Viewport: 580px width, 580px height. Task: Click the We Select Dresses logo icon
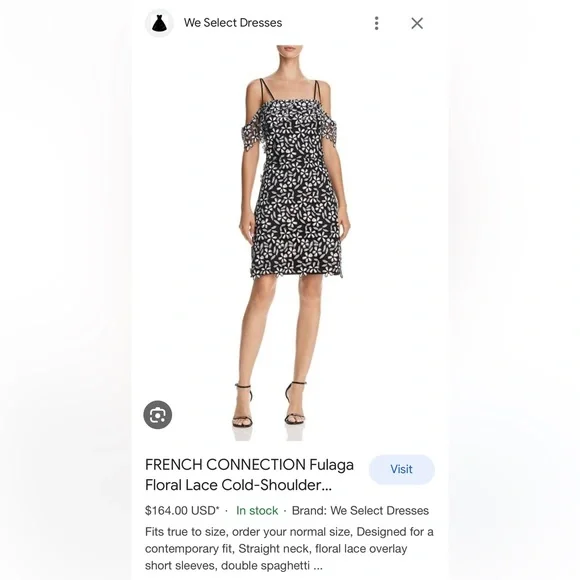pyautogui.click(x=159, y=23)
